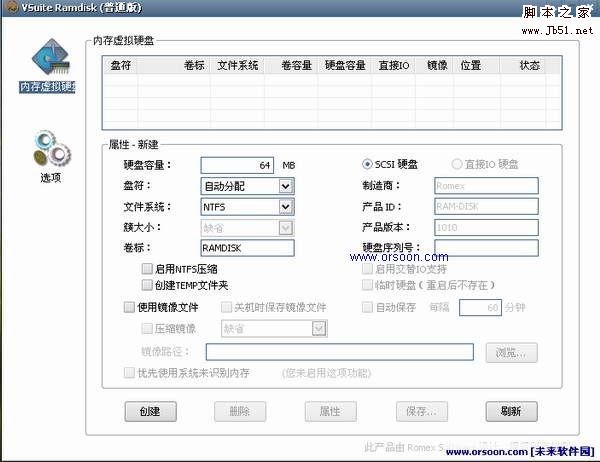600x462 pixels.
Task: Sort by the 直接IO column header
Action: 394,65
